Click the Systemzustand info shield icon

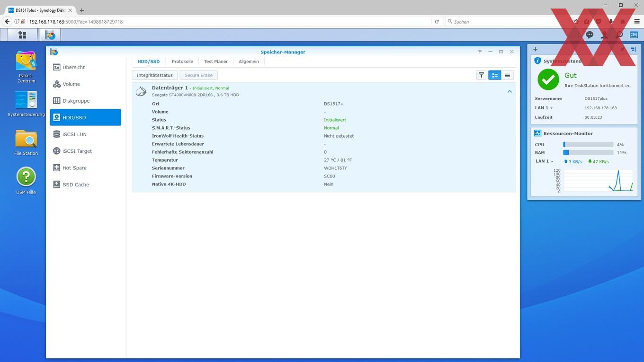point(537,61)
